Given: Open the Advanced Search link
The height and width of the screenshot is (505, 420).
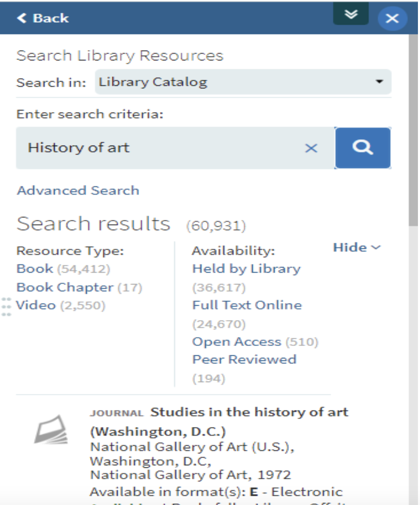Looking at the screenshot, I should point(78,190).
